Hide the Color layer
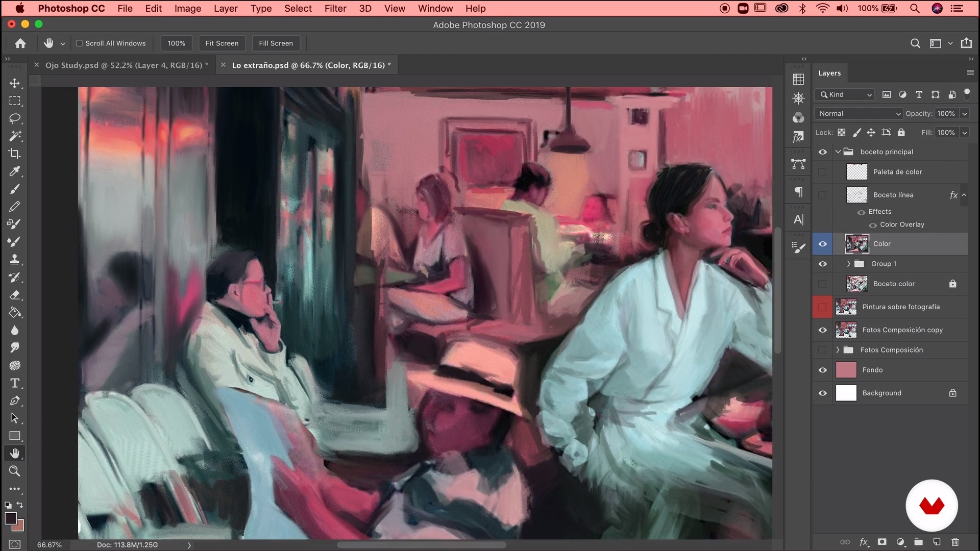This screenshot has width=980, height=551. click(x=822, y=244)
